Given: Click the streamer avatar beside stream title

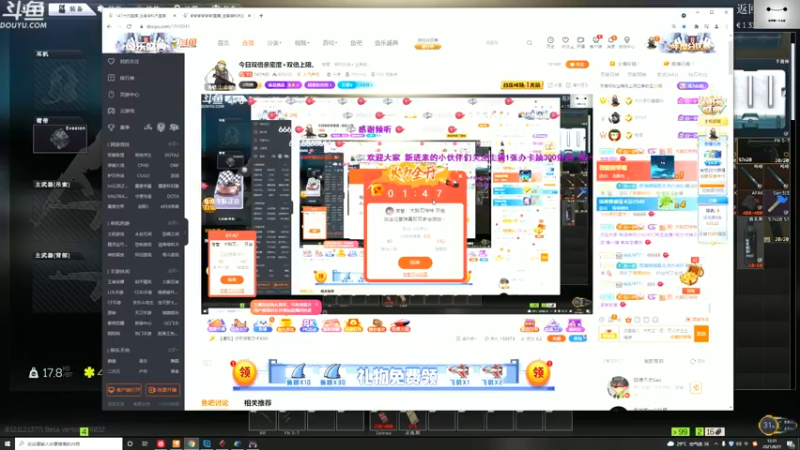Looking at the screenshot, I should (220, 76).
